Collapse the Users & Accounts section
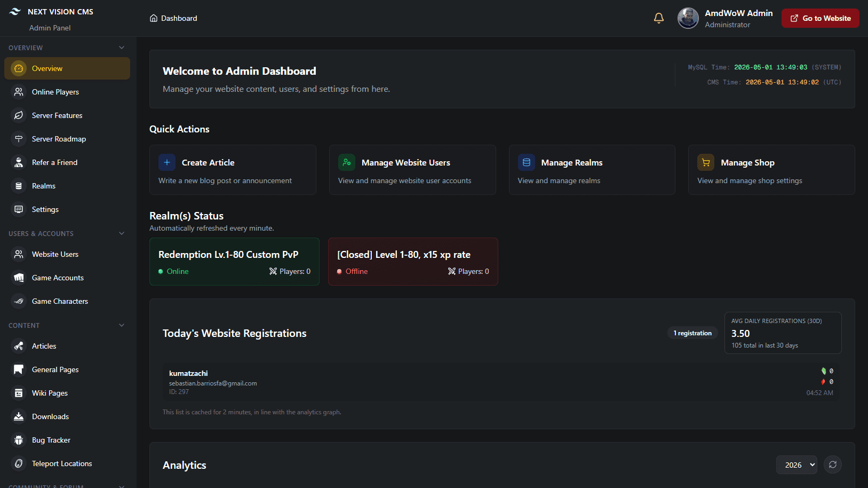 (122, 233)
